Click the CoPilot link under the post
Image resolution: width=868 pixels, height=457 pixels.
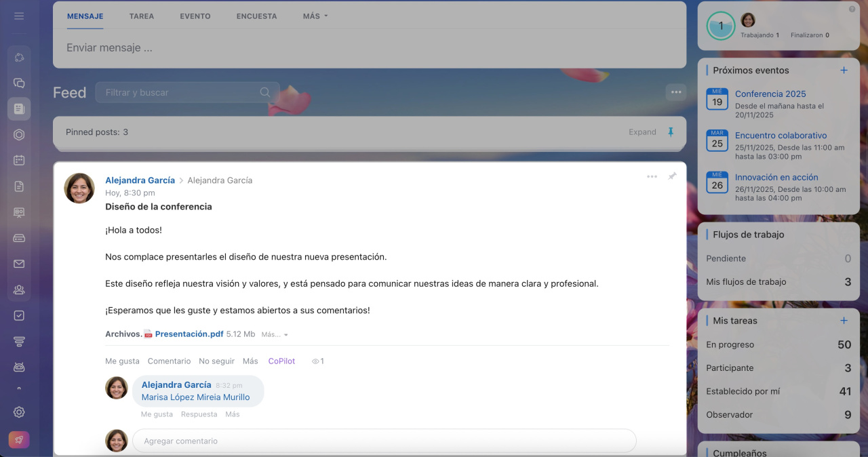pos(281,361)
